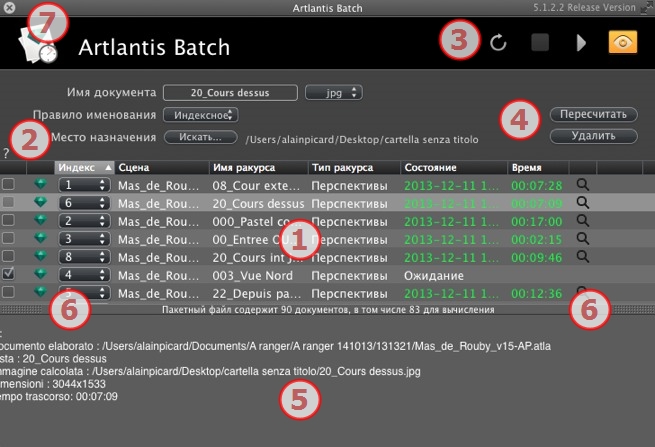This screenshot has width=655, height=447.
Task: Open preview magnifier for 000_Pastel row
Action: click(x=583, y=221)
